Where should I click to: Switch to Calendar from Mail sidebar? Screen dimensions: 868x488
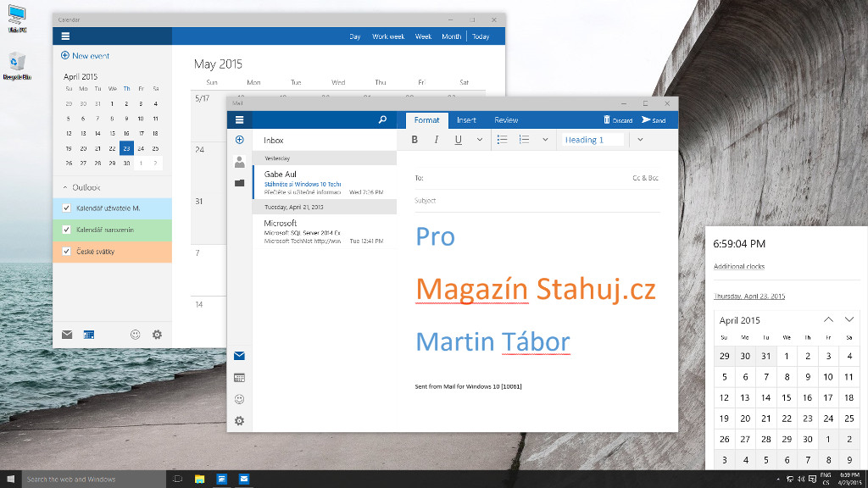click(239, 378)
